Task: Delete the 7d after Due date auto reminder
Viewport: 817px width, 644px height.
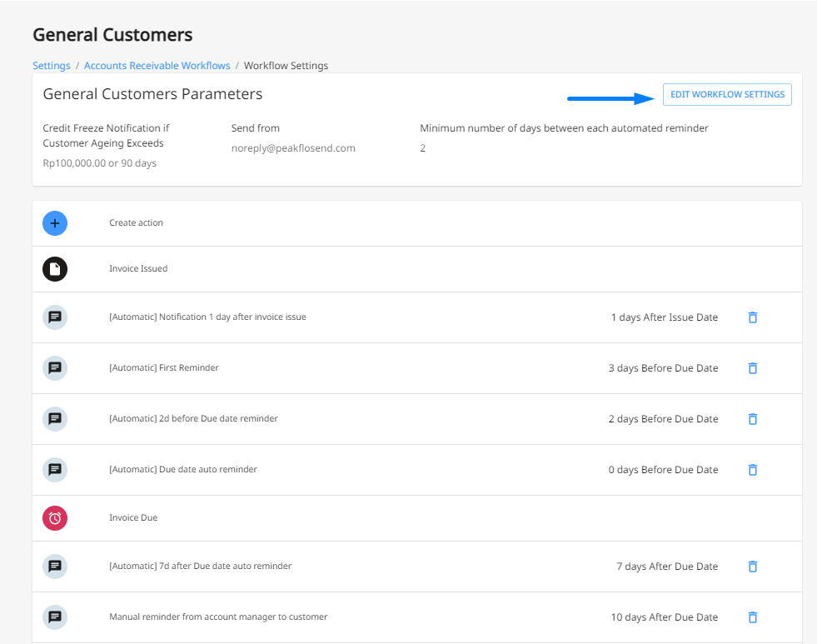Action: click(x=752, y=567)
